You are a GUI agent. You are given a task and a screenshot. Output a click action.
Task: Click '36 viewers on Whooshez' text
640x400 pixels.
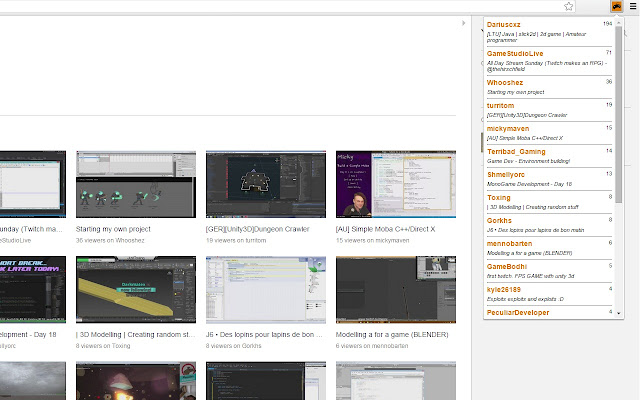tap(110, 240)
